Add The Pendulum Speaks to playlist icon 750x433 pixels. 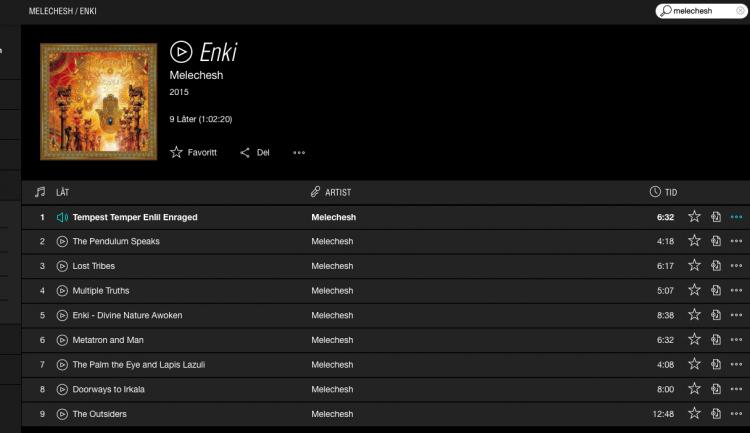coord(716,241)
